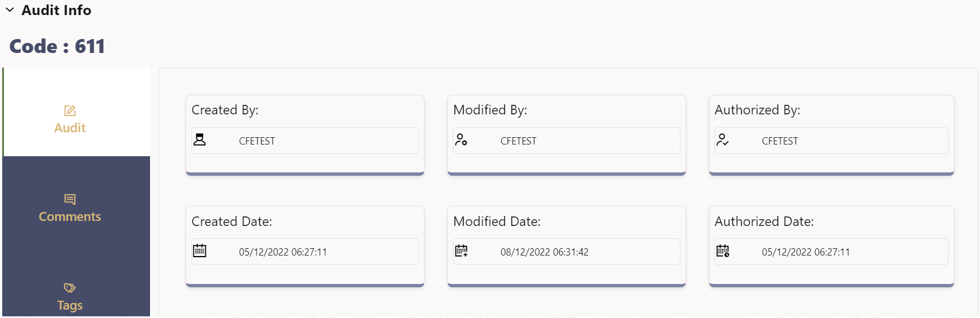This screenshot has width=980, height=318.
Task: Switch to the Audit tab
Action: pos(70,128)
